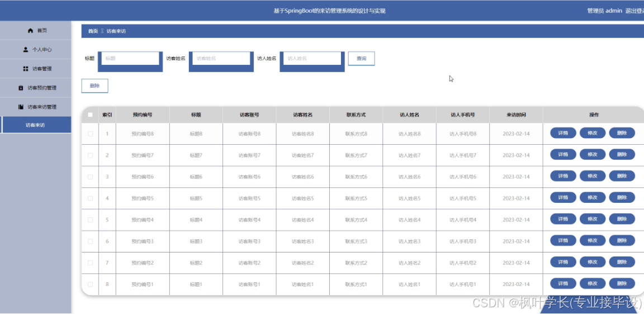The image size is (644, 314).
Task: Expand 访客预约管理 menu label
Action: [42, 88]
